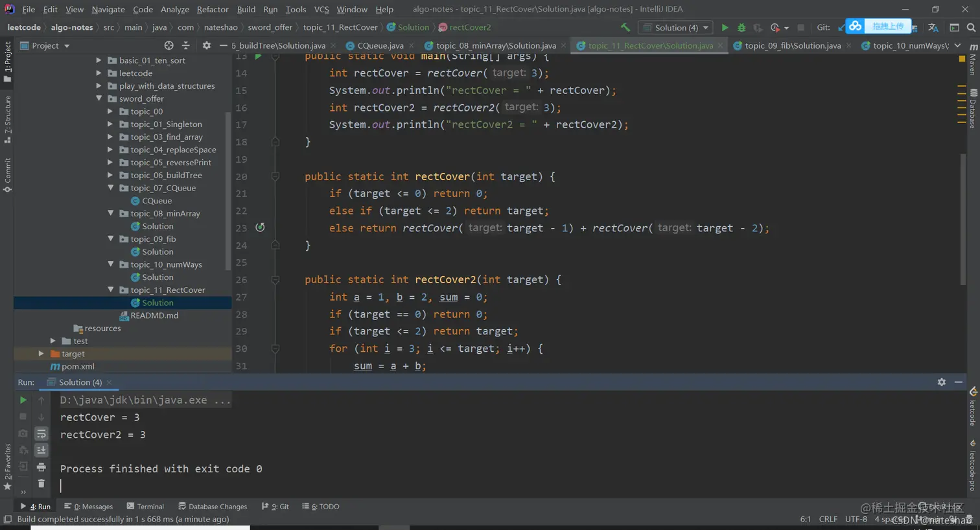Open the VCS menu
This screenshot has width=980, height=530.
coord(321,9)
